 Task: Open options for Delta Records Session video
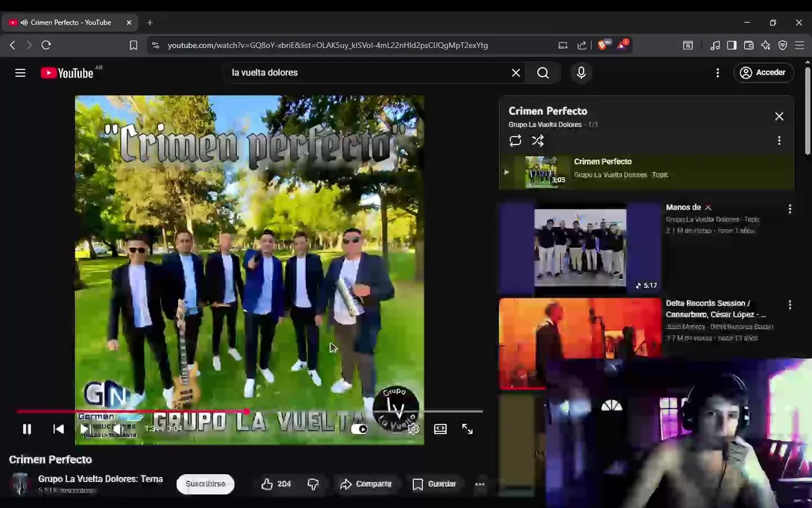[789, 305]
